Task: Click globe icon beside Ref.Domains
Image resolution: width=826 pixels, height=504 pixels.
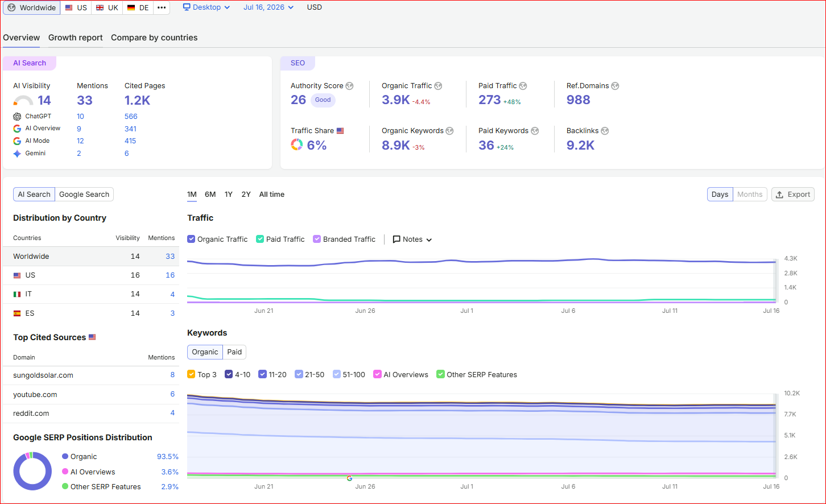Action: coord(615,86)
